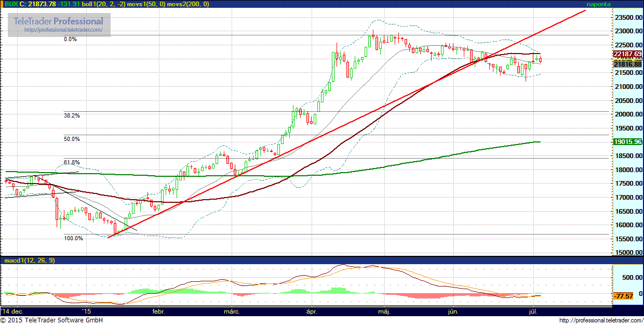Click the orange marker at header's left edge
The height and width of the screenshot is (325, 644).
[x=2, y=4]
